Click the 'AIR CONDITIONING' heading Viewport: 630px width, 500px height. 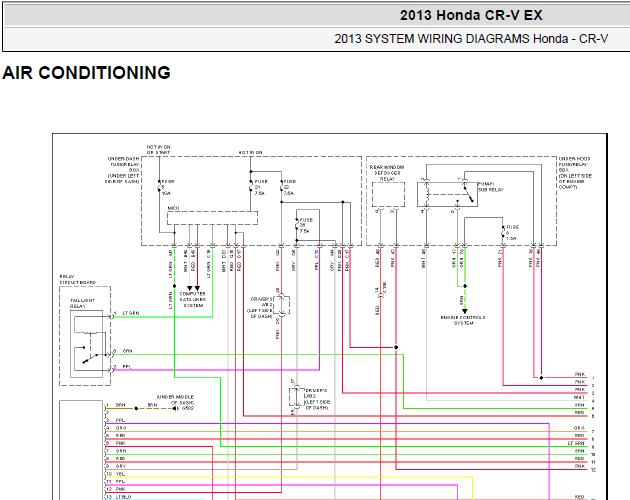point(86,73)
